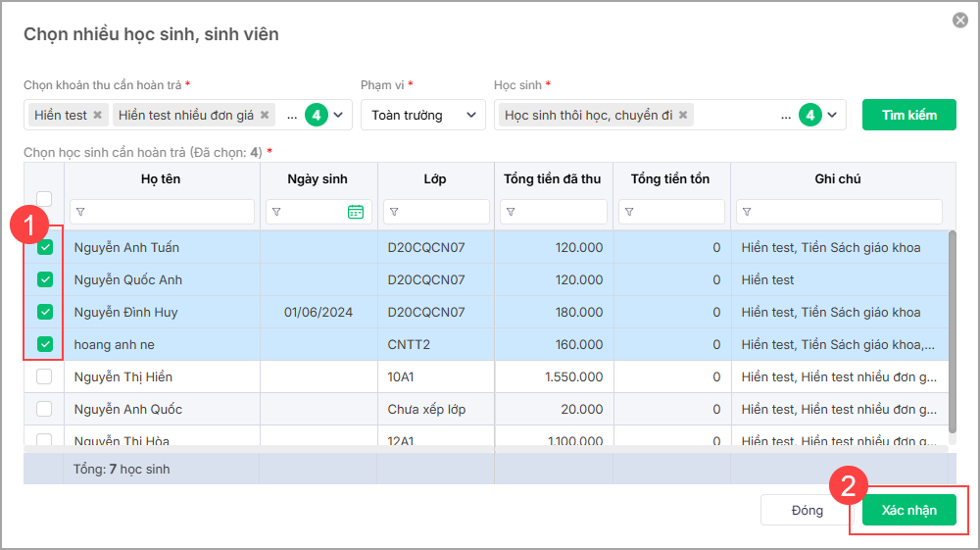Toggle select-all checkbox in table header
Image resolution: width=980 pixels, height=550 pixels.
[x=44, y=198]
